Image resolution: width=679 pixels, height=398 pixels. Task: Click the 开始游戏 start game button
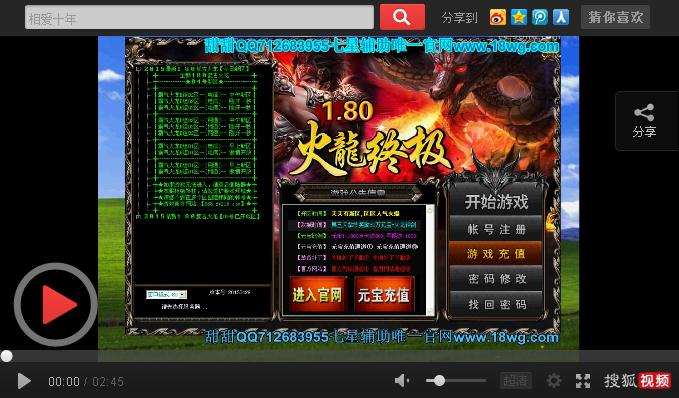click(x=496, y=202)
